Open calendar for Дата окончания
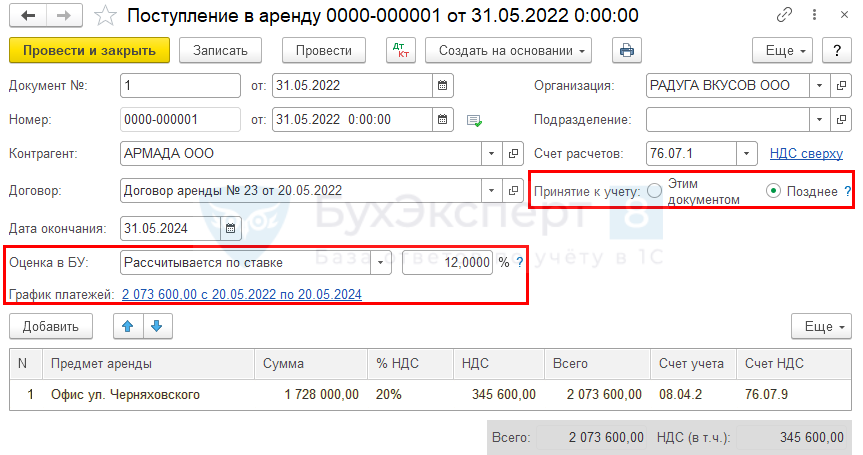 click(x=230, y=229)
